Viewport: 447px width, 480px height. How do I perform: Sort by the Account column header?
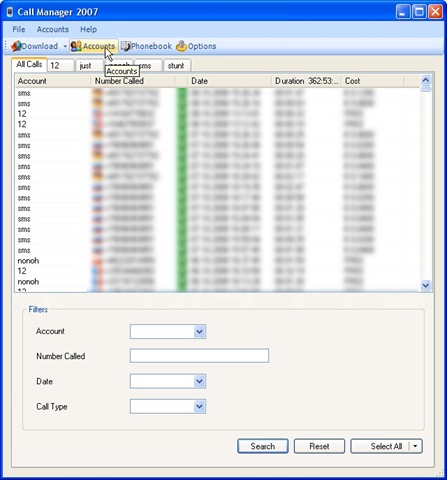[53, 81]
